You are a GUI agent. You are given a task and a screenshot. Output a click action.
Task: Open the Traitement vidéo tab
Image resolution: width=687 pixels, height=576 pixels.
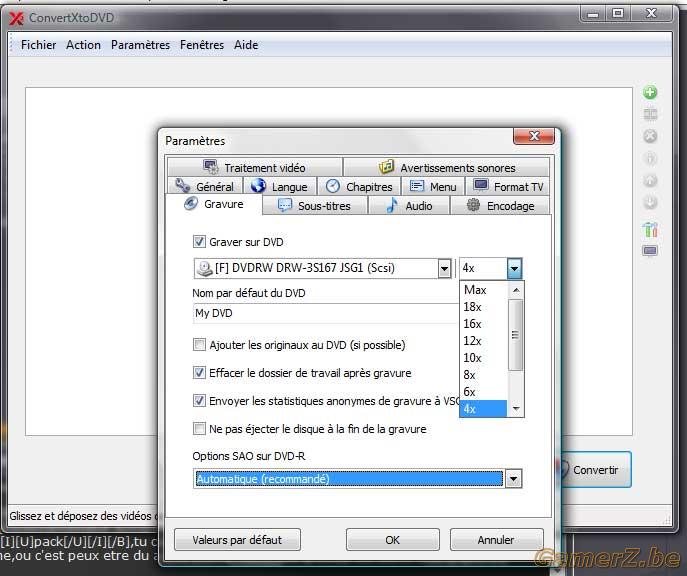coord(255,168)
